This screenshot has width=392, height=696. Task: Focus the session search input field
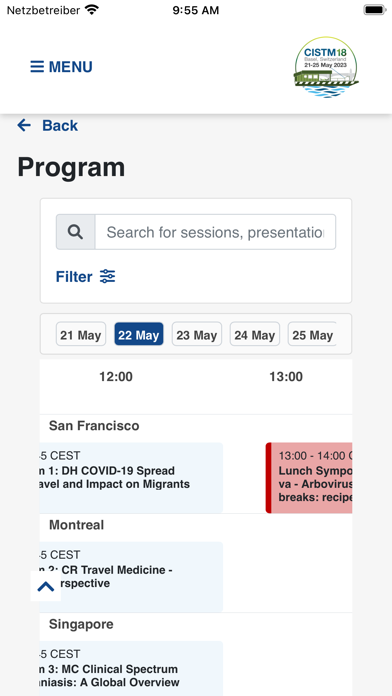pyautogui.click(x=215, y=232)
